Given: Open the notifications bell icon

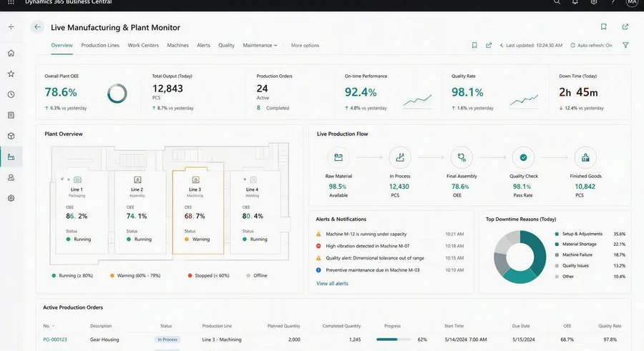Looking at the screenshot, I should click(x=575, y=2).
